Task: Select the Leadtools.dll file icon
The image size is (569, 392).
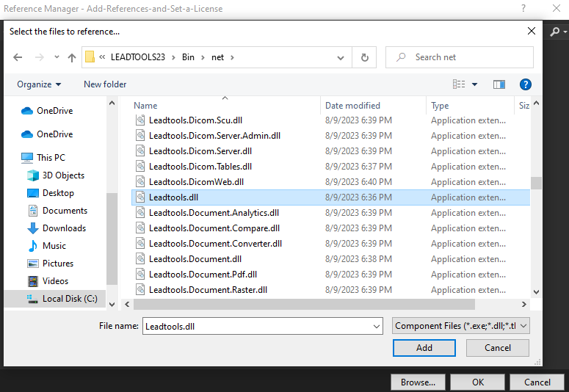Action: [140, 197]
